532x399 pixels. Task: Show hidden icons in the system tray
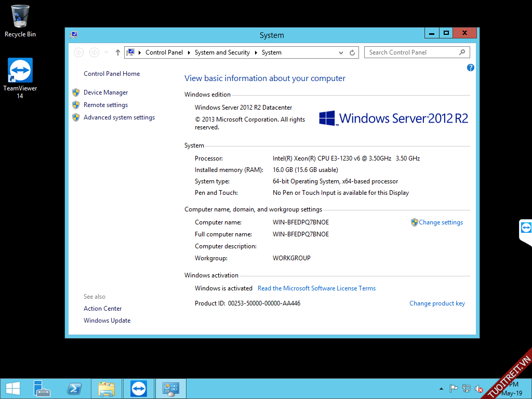click(x=441, y=388)
